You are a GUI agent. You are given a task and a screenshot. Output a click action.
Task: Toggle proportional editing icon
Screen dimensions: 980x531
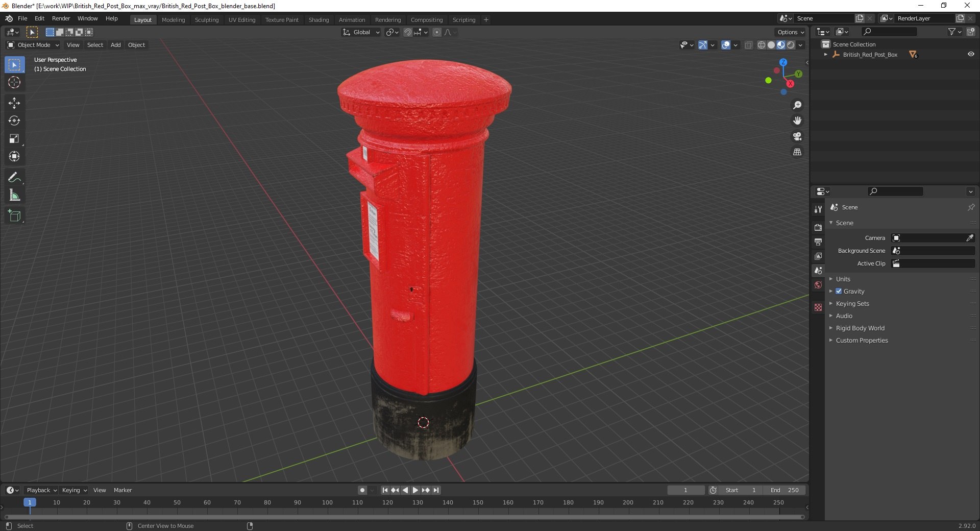[x=437, y=32]
